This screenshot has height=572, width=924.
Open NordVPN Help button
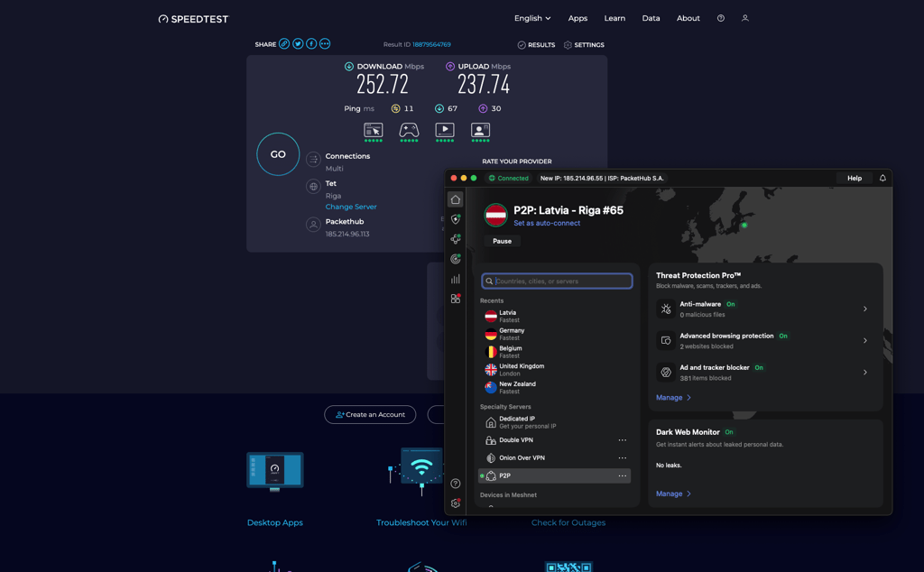point(855,178)
